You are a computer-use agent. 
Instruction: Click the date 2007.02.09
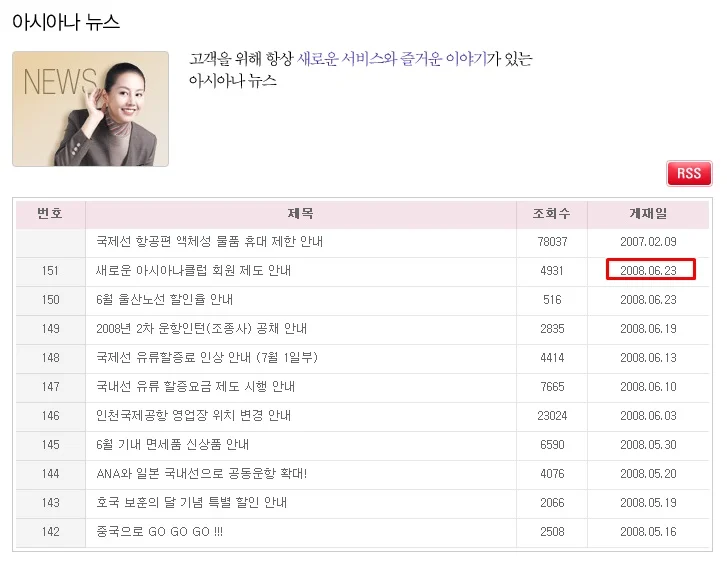pos(648,242)
